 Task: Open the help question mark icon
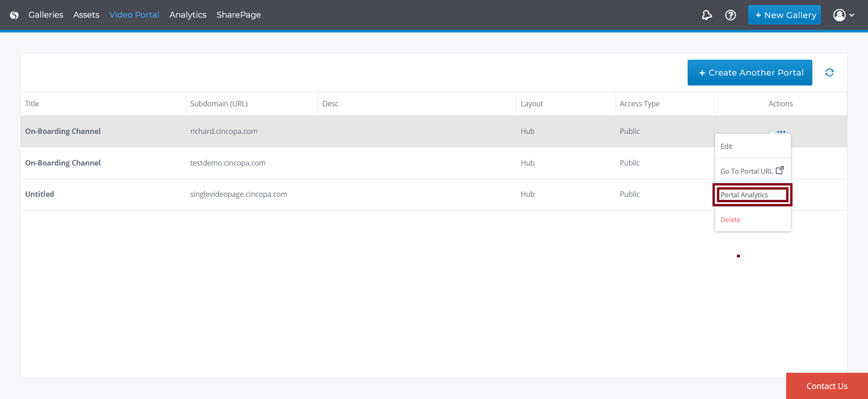[730, 15]
